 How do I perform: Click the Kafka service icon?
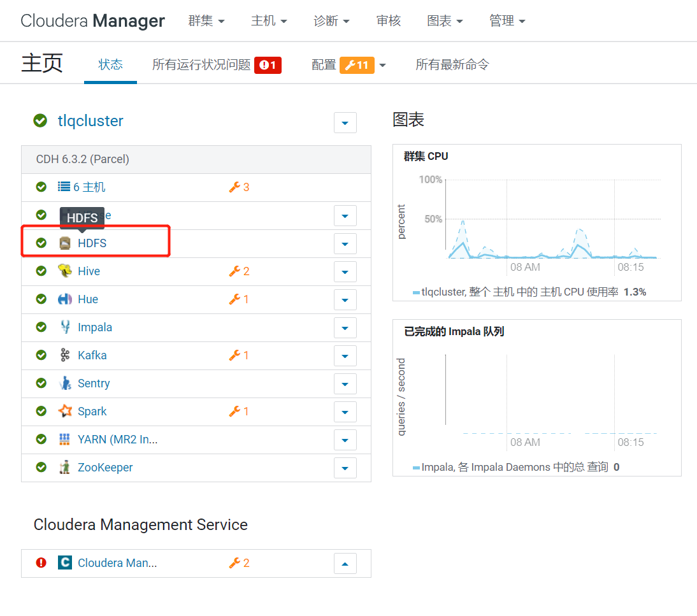[65, 355]
